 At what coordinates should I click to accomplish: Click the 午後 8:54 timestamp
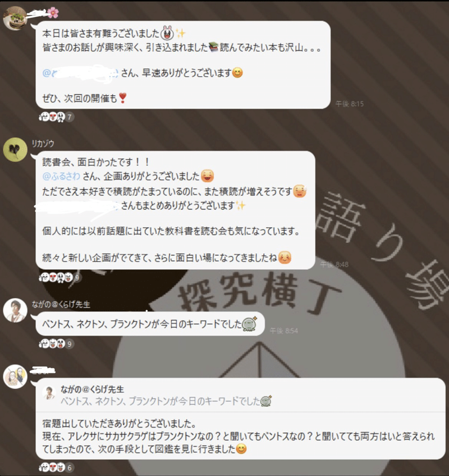284,331
